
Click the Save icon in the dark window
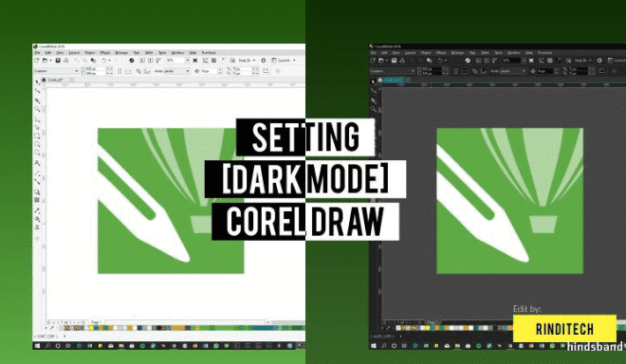(x=394, y=61)
